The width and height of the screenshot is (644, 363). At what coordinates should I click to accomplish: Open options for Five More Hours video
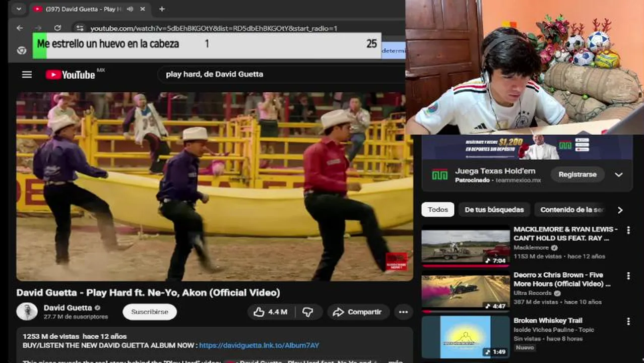pyautogui.click(x=628, y=276)
